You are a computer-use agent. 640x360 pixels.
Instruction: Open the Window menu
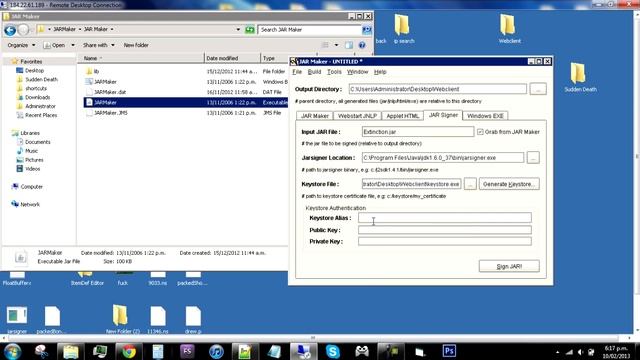click(357, 72)
